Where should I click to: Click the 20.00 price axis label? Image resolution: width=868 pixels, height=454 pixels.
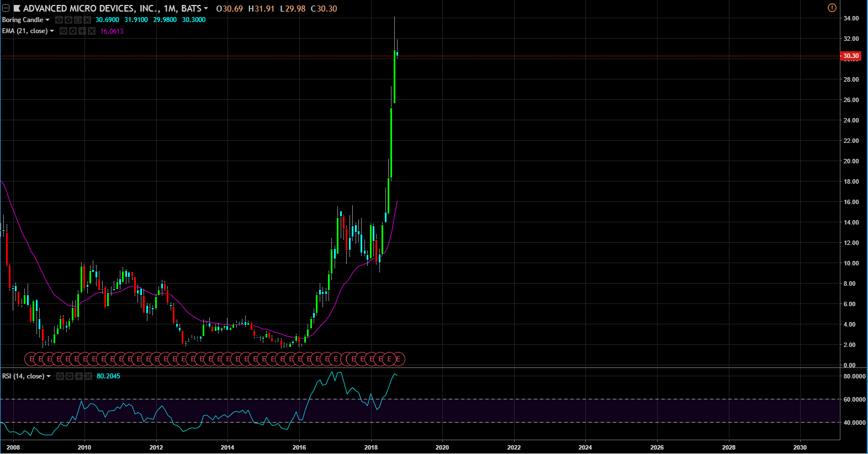851,161
